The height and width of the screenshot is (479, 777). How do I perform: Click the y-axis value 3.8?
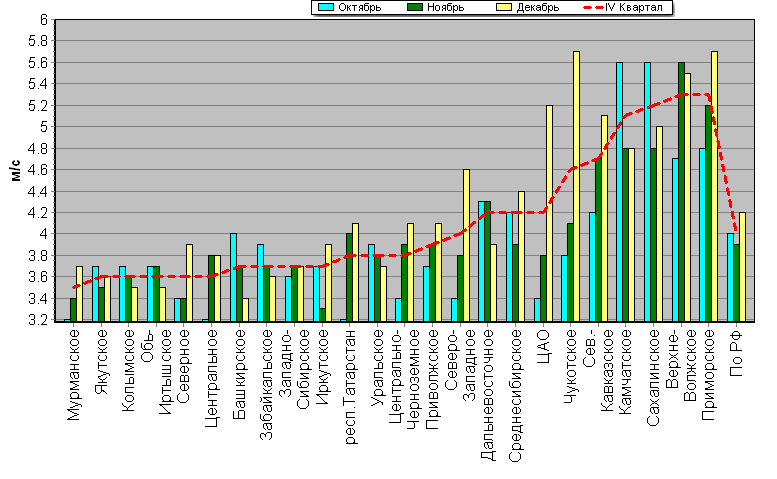point(38,256)
